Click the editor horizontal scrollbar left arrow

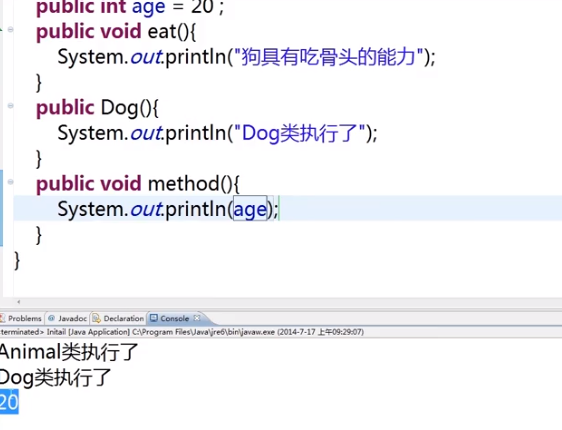tap(19, 302)
